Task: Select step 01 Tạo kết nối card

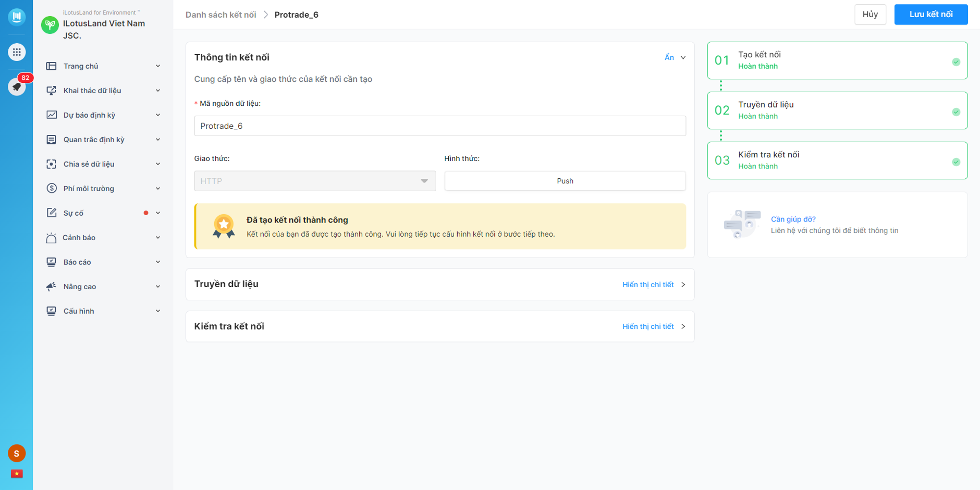Action: pos(837,60)
